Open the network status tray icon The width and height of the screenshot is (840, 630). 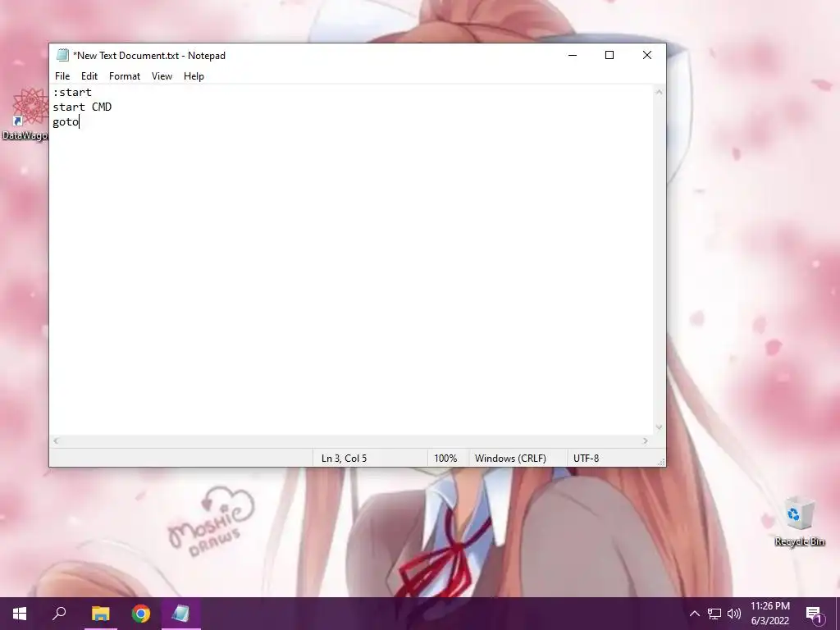[x=714, y=614]
